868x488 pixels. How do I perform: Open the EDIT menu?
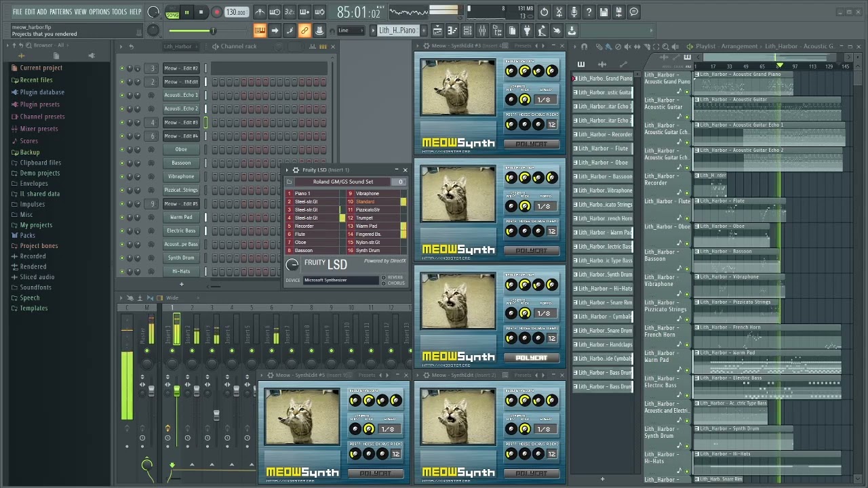(x=30, y=12)
